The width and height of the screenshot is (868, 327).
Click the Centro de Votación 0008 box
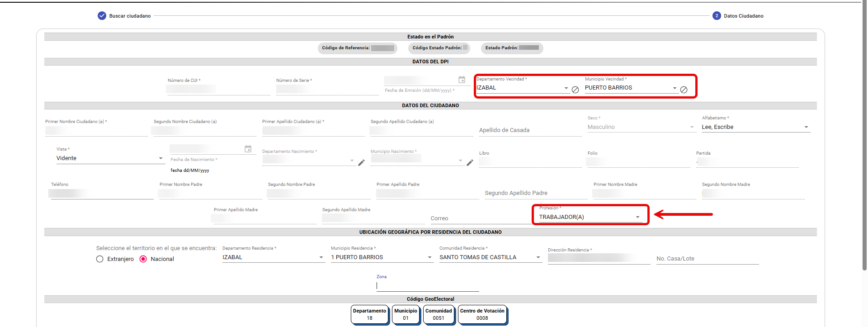pyautogui.click(x=482, y=314)
